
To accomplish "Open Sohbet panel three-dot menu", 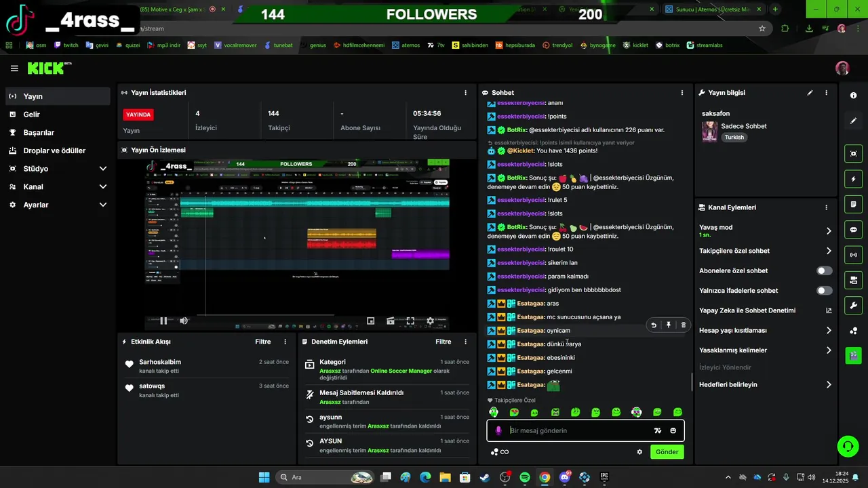I will tap(682, 93).
